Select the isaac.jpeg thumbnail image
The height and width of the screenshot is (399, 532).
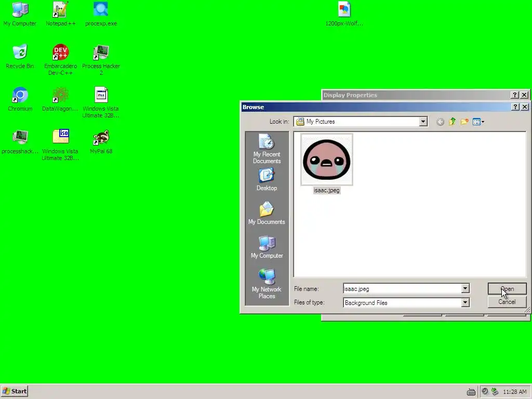(327, 159)
